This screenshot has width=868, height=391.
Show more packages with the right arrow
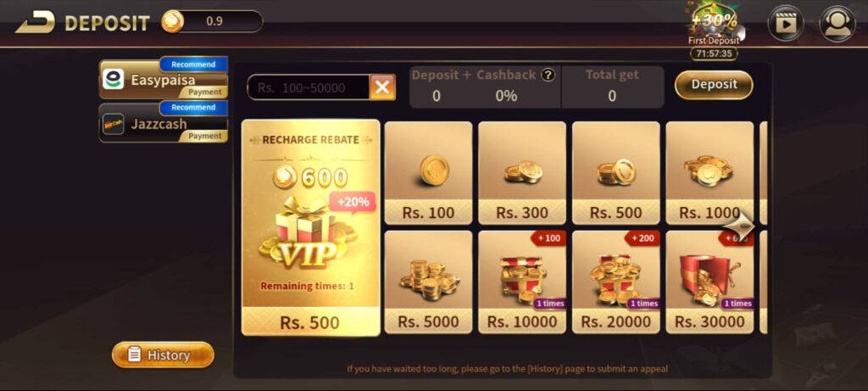coord(739,226)
